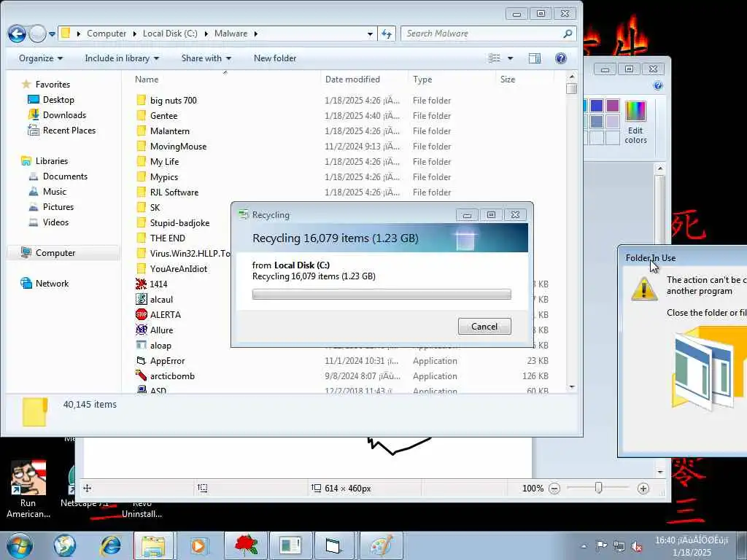Viewport: 747px width, 560px height.
Task: Click the zoom out minus button in Paint
Action: [x=554, y=488]
